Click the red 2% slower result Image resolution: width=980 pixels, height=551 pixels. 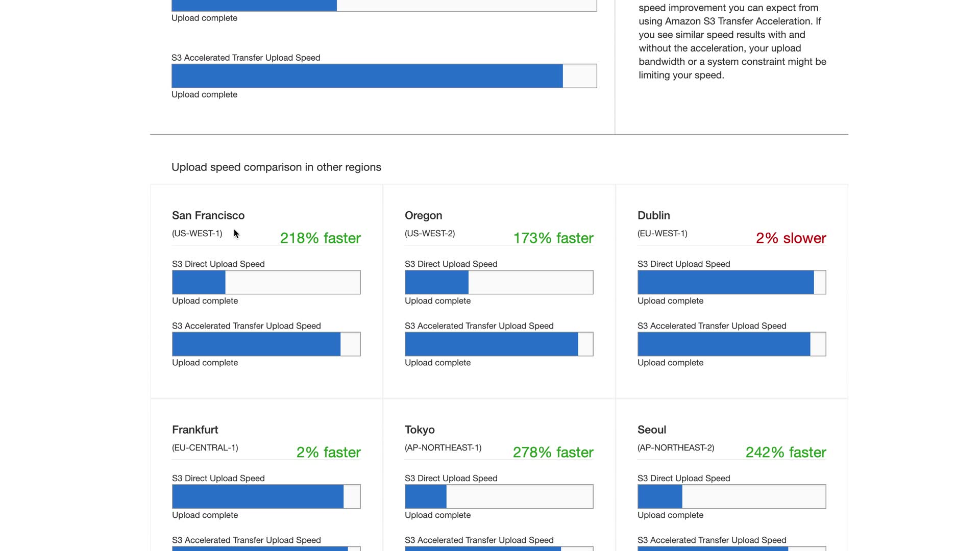coord(791,238)
